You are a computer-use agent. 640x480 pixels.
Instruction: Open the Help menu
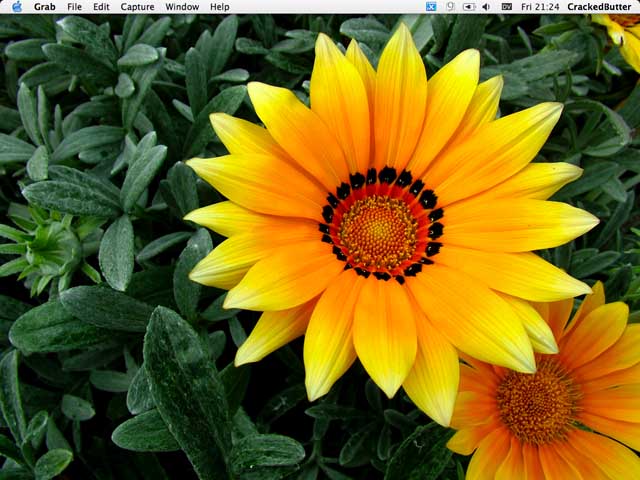click(x=220, y=7)
